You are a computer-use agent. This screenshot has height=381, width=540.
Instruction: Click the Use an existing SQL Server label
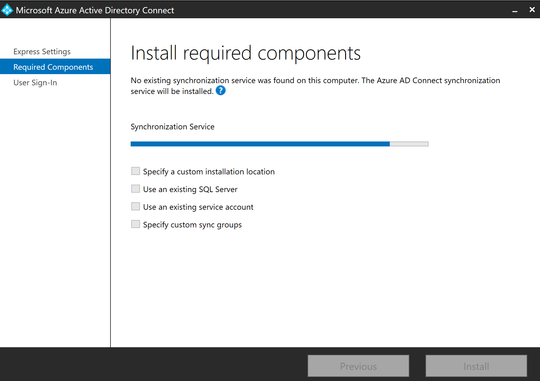pos(190,189)
